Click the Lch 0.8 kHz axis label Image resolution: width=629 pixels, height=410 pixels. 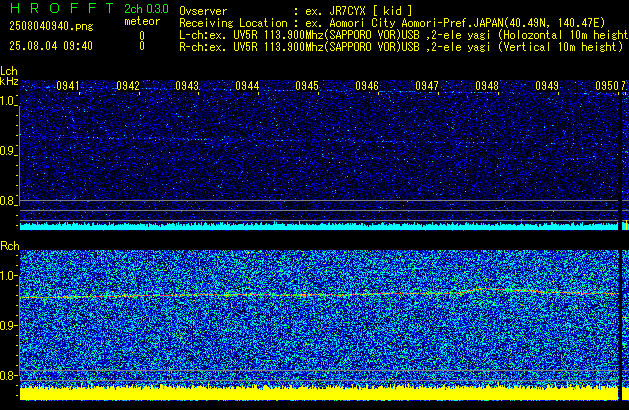(8, 201)
